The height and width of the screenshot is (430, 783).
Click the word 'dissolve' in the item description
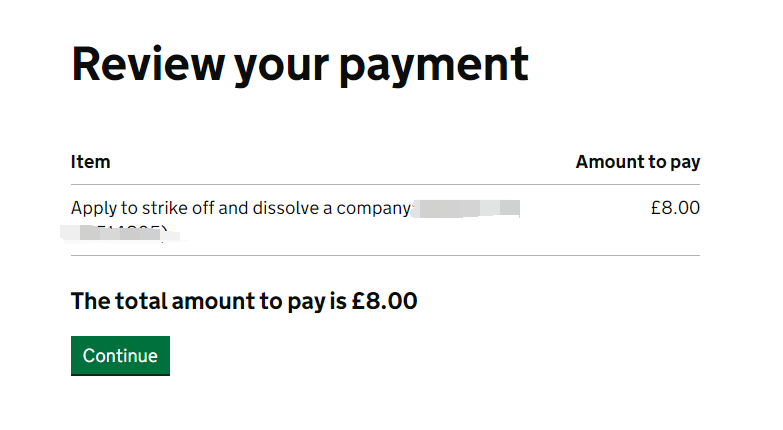click(x=295, y=209)
